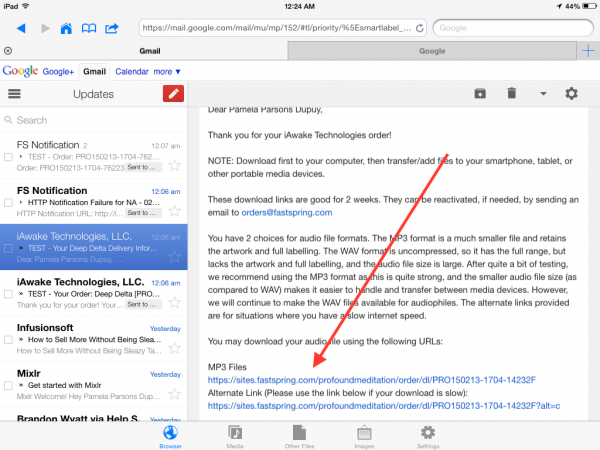Open the Media section in bottom bar
This screenshot has height=450, width=600.
point(235,437)
